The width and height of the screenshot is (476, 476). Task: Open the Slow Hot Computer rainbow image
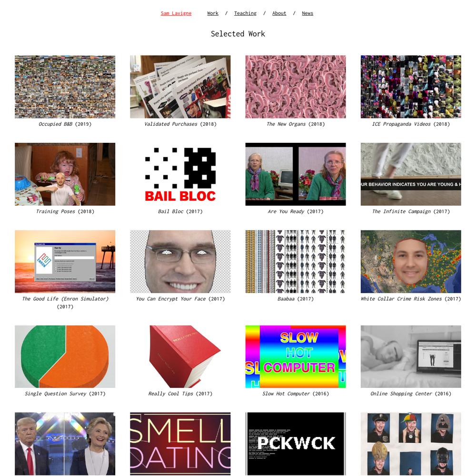tap(296, 357)
